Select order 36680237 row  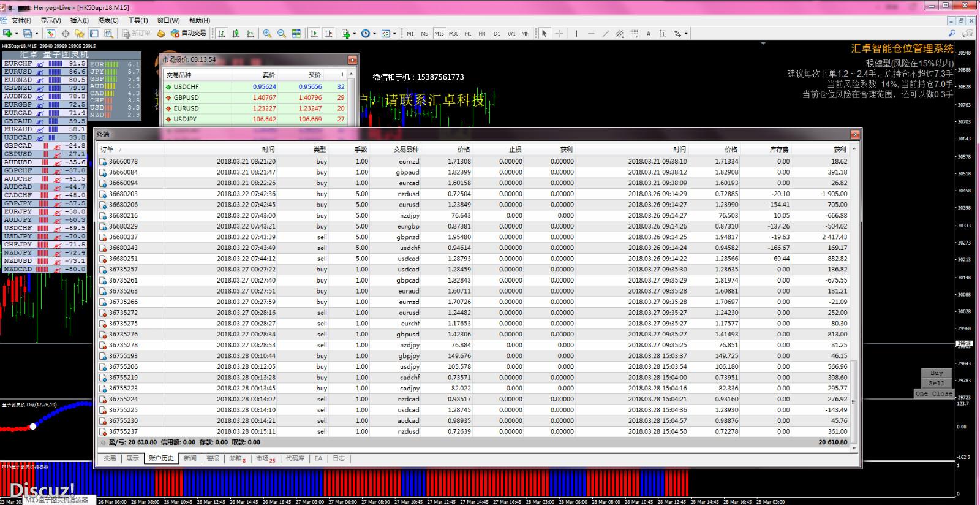[475, 237]
